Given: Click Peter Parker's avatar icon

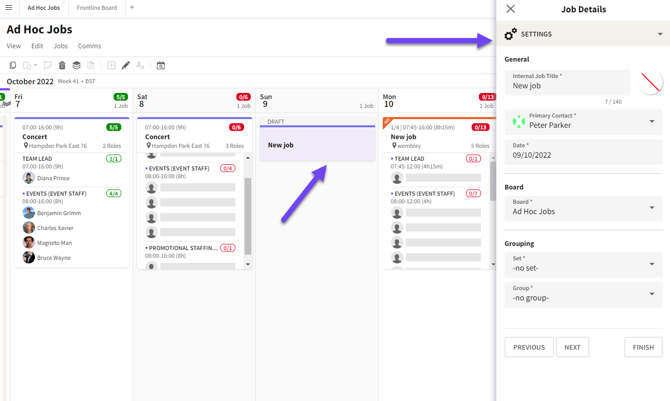Looking at the screenshot, I should tap(519, 121).
